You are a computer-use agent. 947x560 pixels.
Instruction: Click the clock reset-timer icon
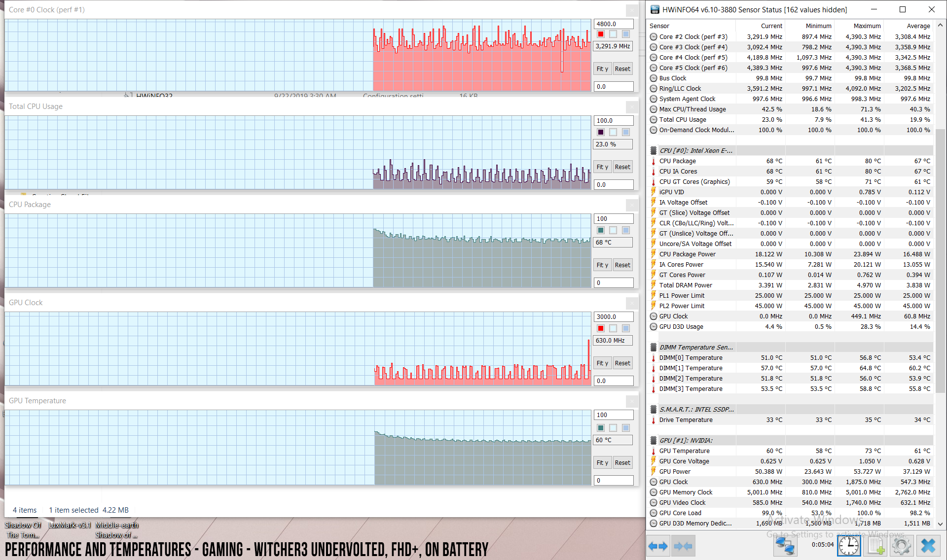click(x=849, y=546)
